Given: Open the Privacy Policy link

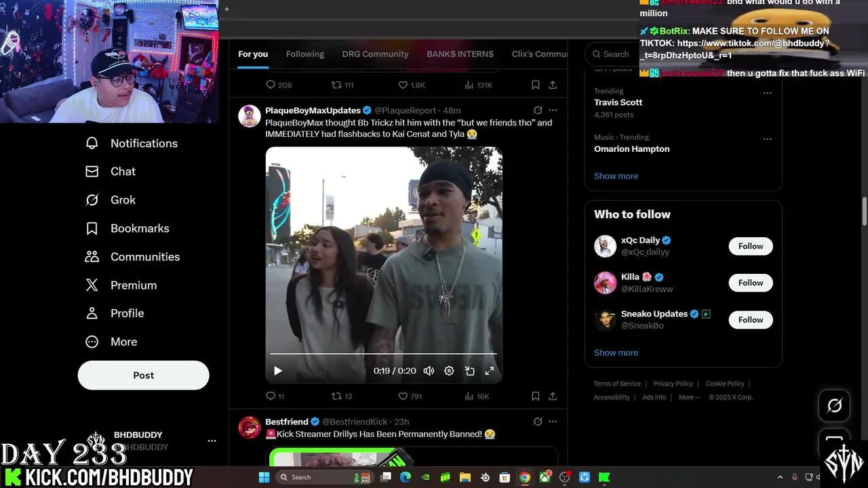Looking at the screenshot, I should click(x=673, y=384).
